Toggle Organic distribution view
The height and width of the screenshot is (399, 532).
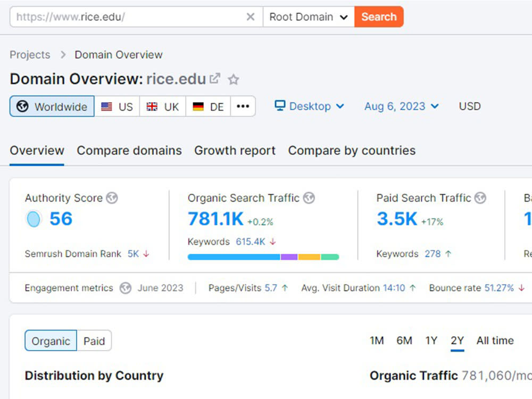click(51, 340)
